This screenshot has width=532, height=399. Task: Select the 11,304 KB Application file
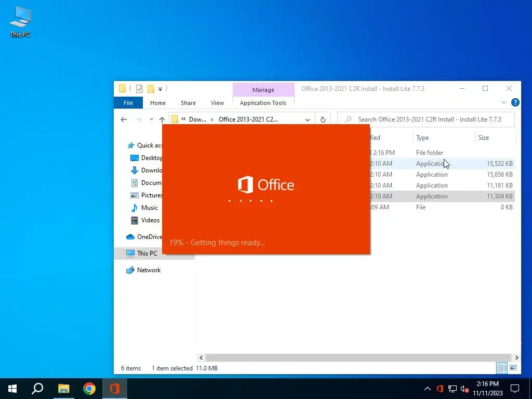(x=441, y=196)
